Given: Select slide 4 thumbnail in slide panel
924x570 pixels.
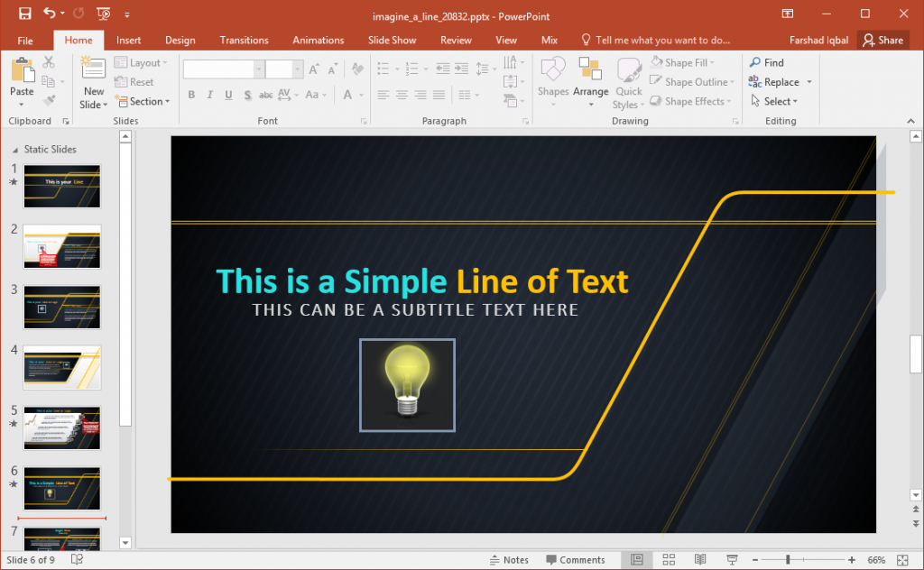Looking at the screenshot, I should click(61, 367).
